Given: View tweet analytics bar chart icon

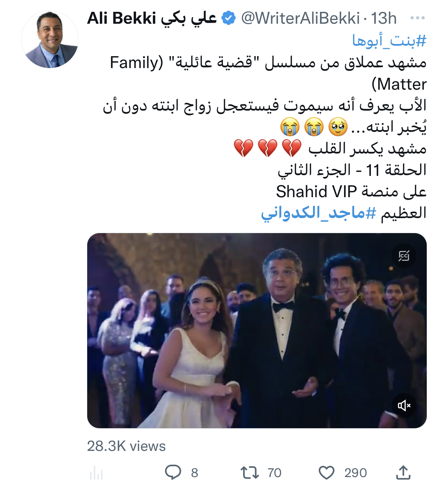Looking at the screenshot, I should [96, 473].
